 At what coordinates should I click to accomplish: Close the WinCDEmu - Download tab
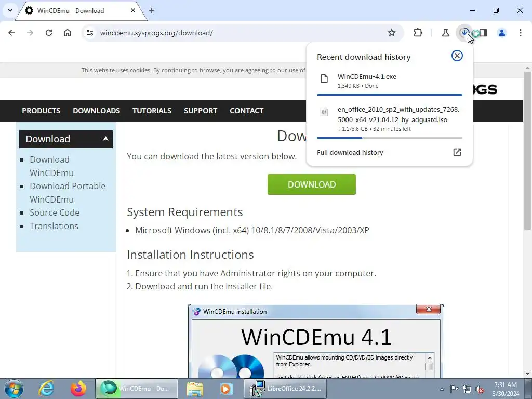pos(133,10)
